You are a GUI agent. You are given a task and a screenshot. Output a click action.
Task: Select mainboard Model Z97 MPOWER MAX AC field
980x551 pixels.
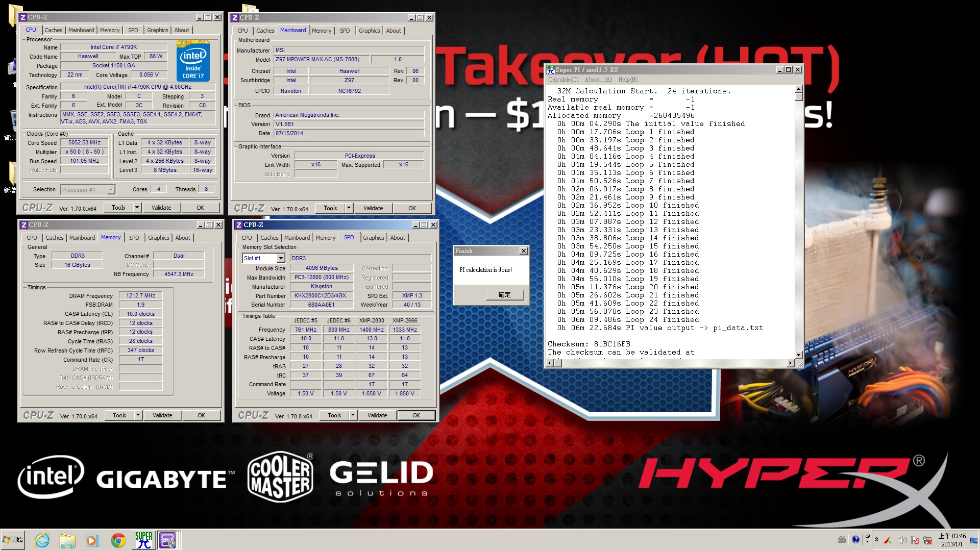(x=321, y=60)
